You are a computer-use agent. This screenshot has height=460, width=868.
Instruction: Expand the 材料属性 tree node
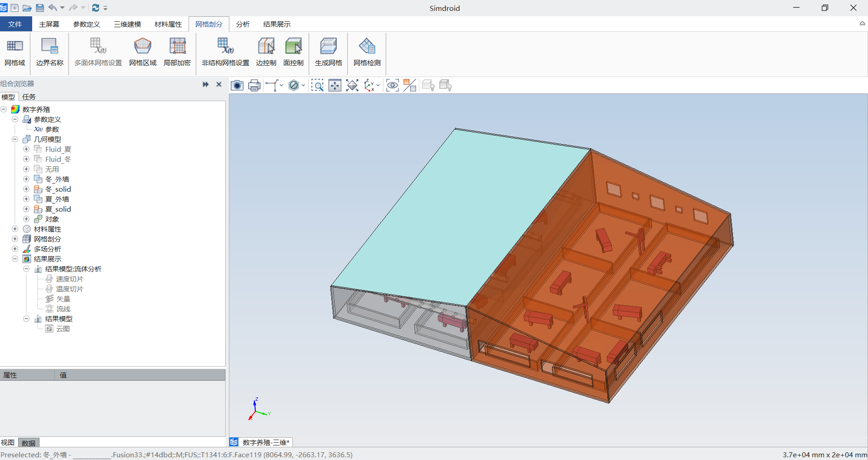(x=15, y=229)
